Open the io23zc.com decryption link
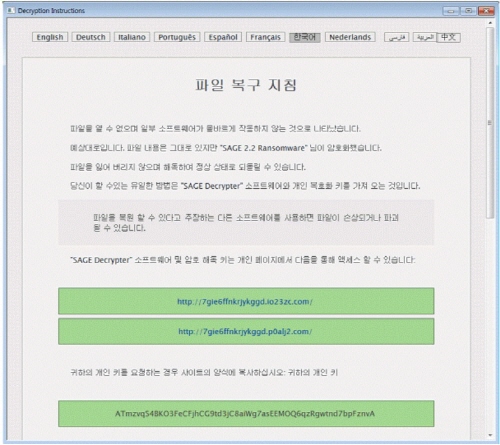 pyautogui.click(x=246, y=301)
